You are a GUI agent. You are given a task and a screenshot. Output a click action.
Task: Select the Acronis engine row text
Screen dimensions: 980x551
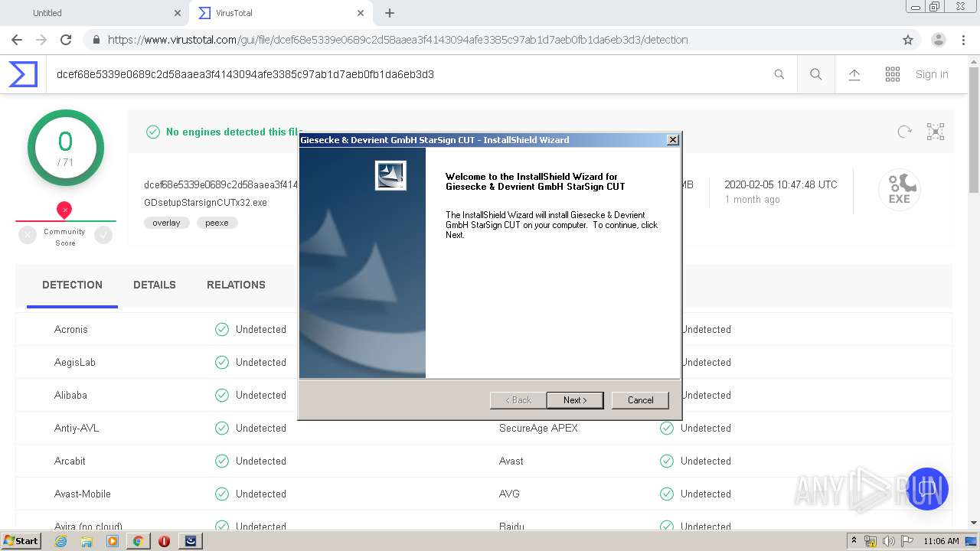71,329
